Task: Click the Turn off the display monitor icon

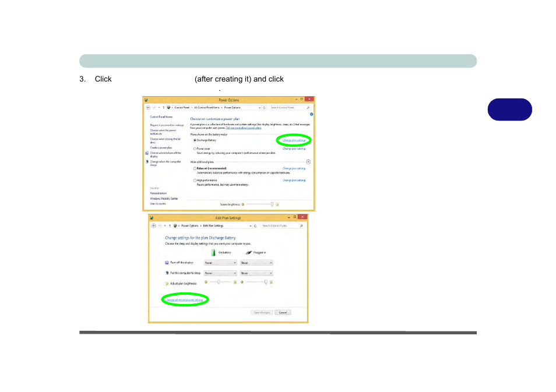Action: click(x=167, y=263)
